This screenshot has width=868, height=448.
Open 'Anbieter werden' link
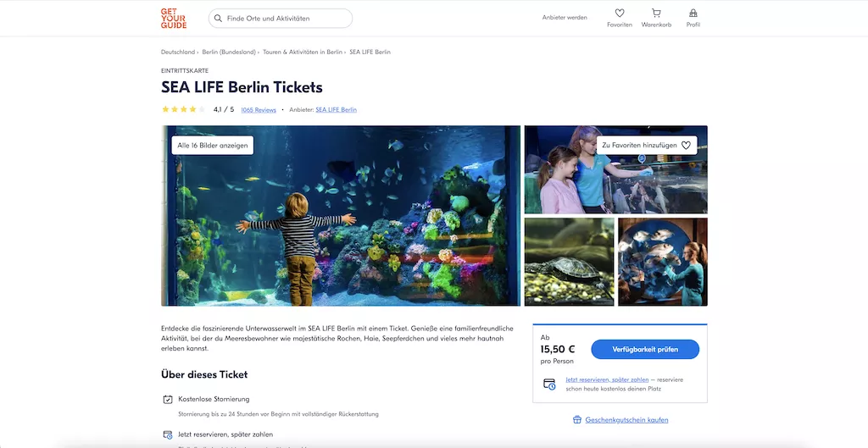click(565, 18)
